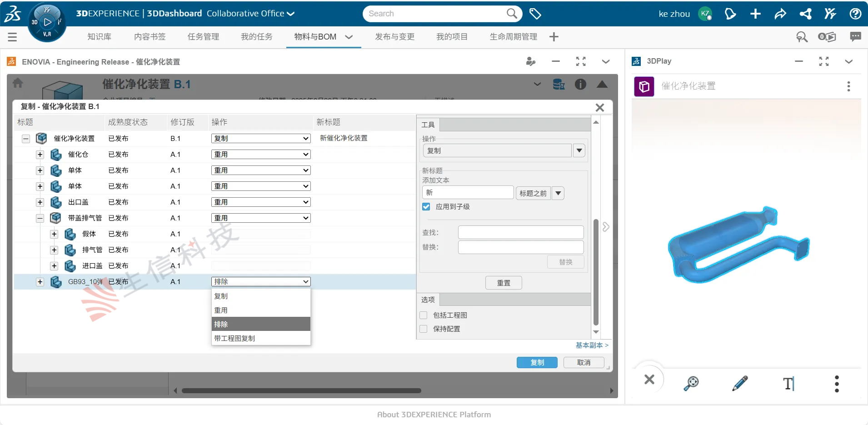Viewport: 868px width, 425px height.
Task: Choose 重用 from the open dropdown list
Action: (261, 310)
